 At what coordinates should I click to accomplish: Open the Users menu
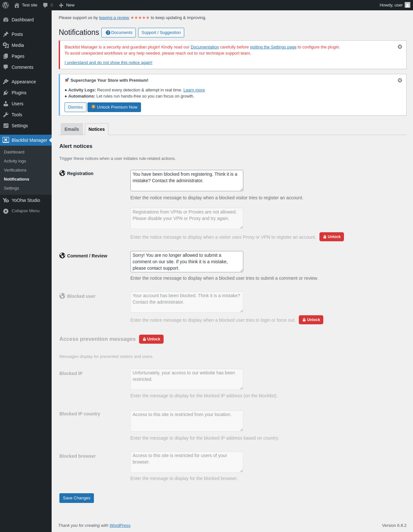26,104
